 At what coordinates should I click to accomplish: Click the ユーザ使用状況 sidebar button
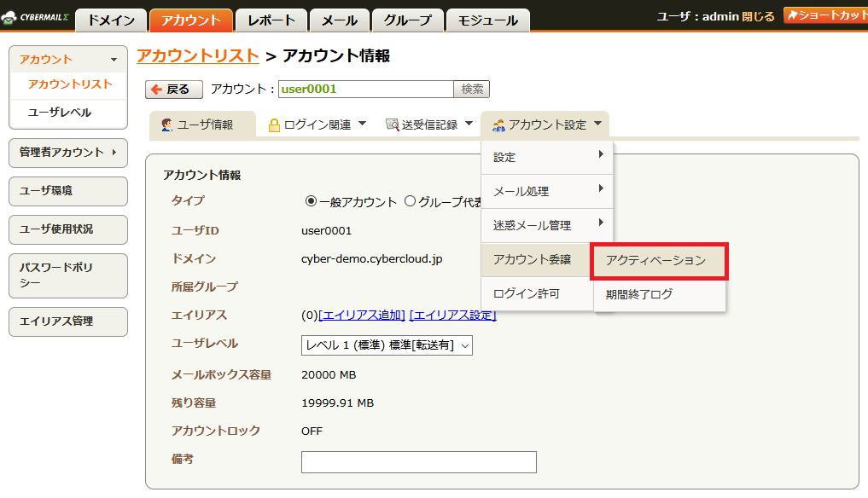click(x=68, y=229)
